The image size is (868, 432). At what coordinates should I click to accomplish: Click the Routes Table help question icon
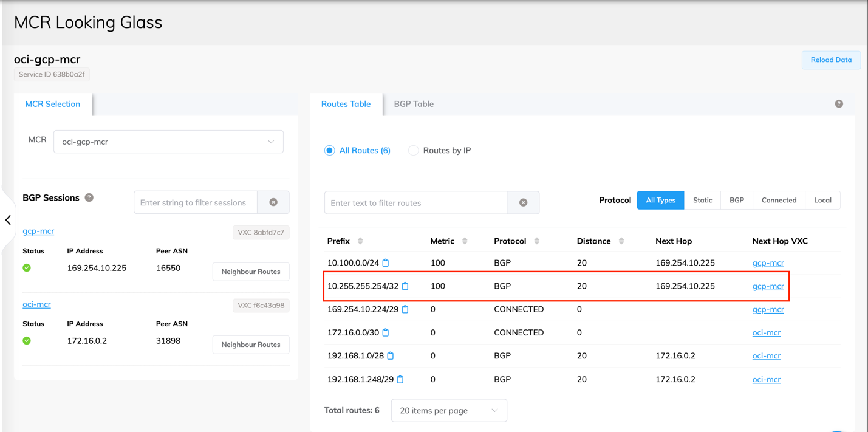839,104
